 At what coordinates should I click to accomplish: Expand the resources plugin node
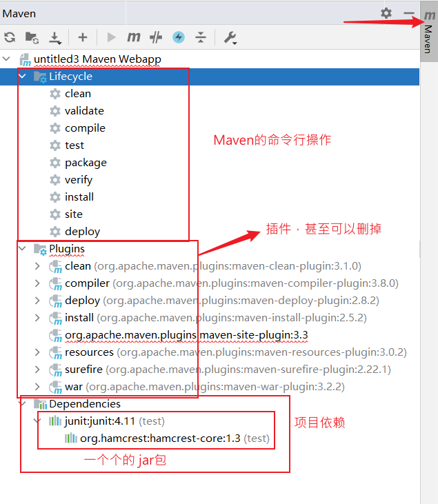[x=37, y=352]
